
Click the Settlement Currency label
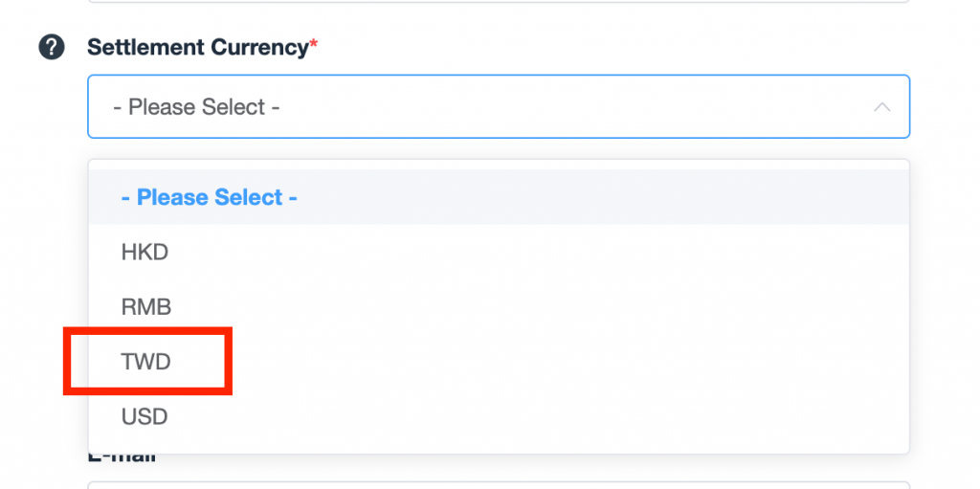pos(198,47)
